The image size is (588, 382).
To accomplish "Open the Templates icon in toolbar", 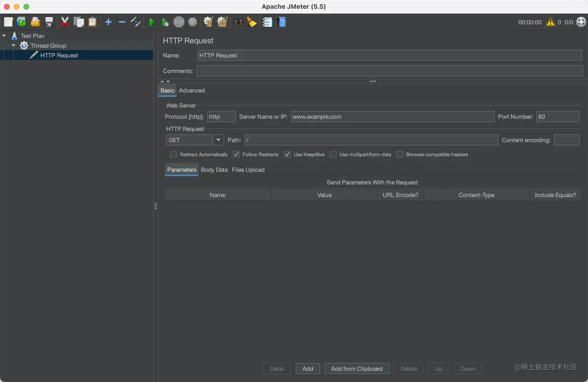I will point(21,22).
